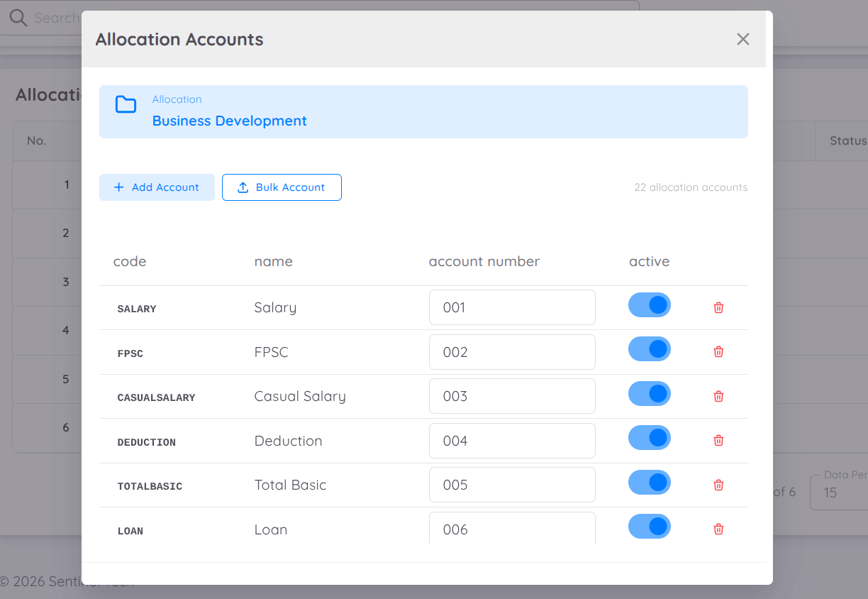Click the name column header

[274, 261]
